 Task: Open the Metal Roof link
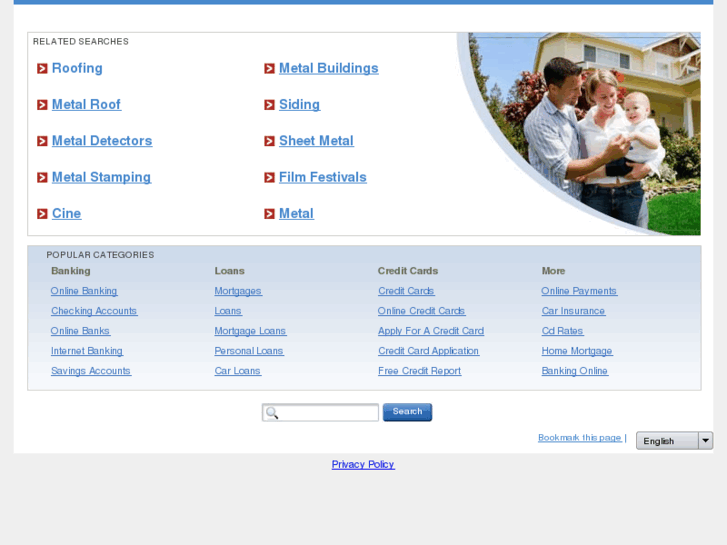point(86,104)
